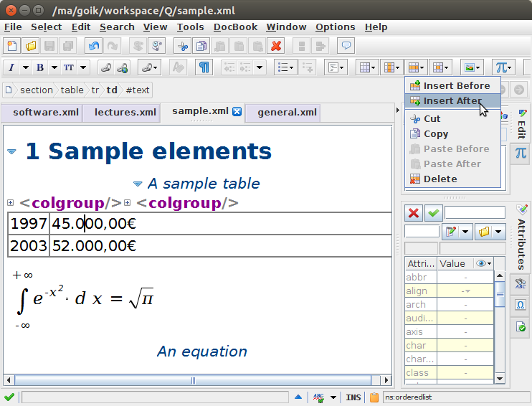The width and height of the screenshot is (532, 406).
Task: Choose Delete in the row popup menu
Action: [452, 179]
